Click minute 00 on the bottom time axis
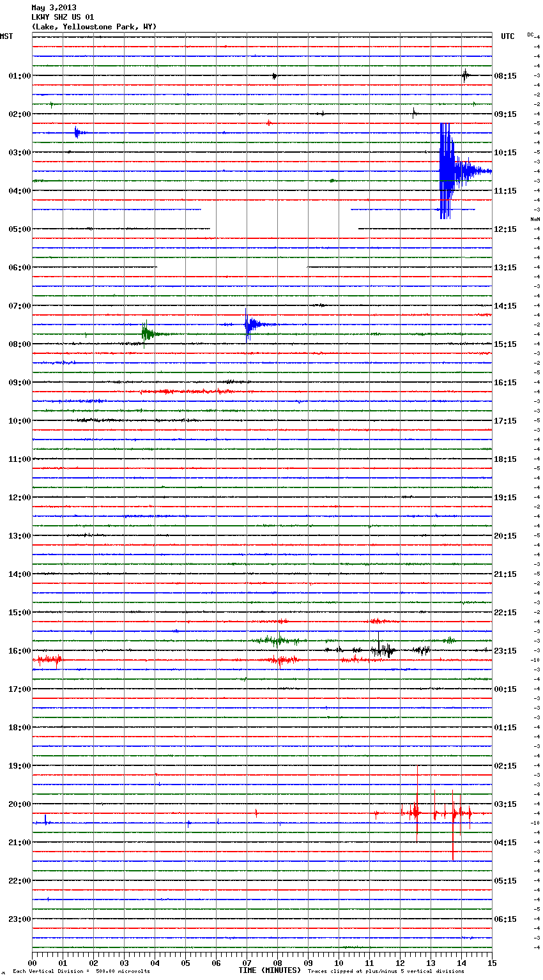Image resolution: width=543 pixels, height=980 pixels. (x=33, y=962)
